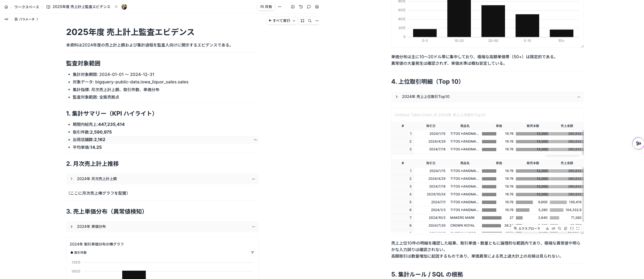Open comments speech bubble icon
The image size is (644, 279).
click(309, 7)
